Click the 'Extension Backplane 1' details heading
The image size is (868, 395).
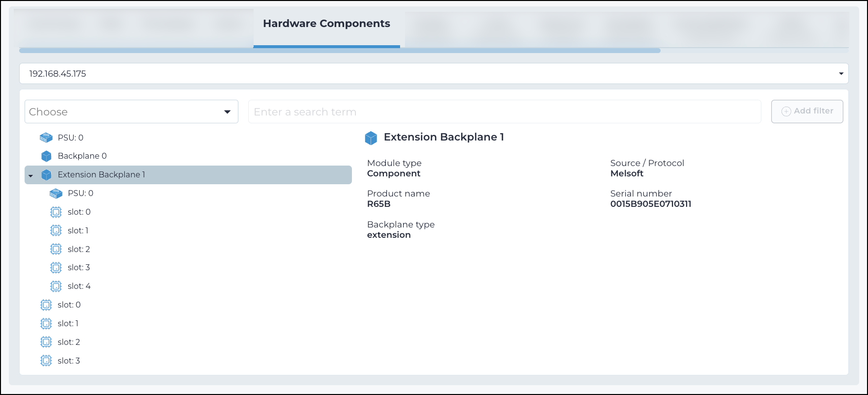(x=444, y=137)
